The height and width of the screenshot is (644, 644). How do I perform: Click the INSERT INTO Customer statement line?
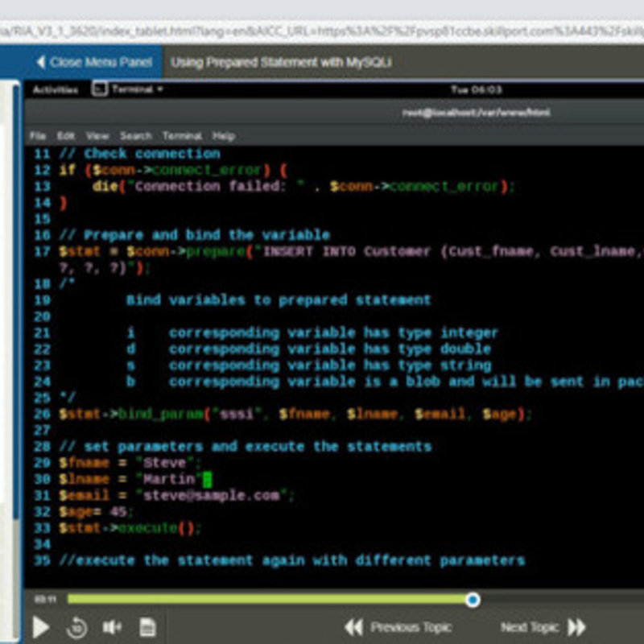coord(352,251)
